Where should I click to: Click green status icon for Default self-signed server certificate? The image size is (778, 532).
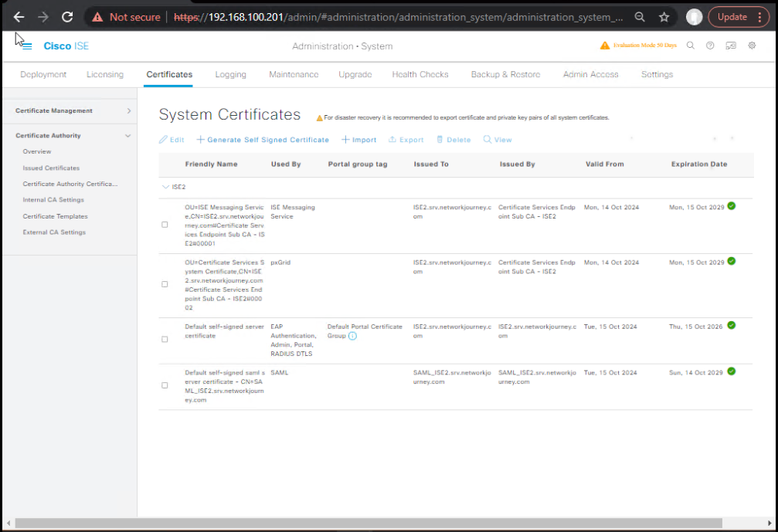(732, 325)
